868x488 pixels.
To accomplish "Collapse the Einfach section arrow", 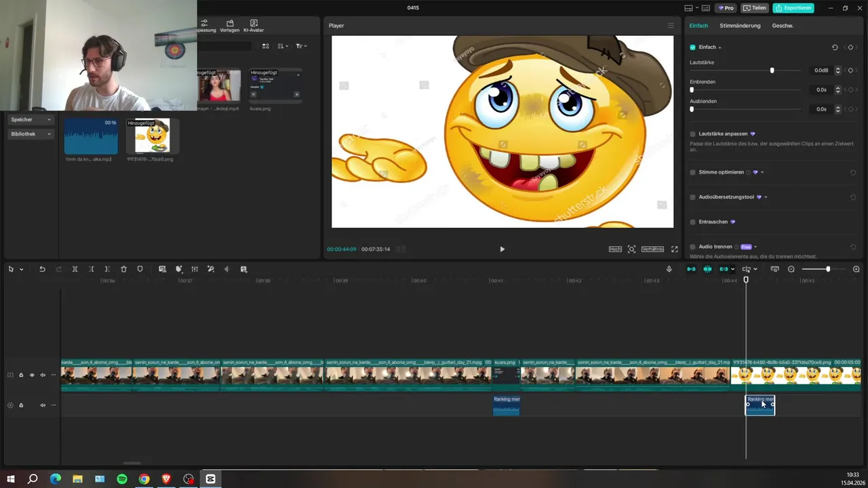I will (719, 47).
